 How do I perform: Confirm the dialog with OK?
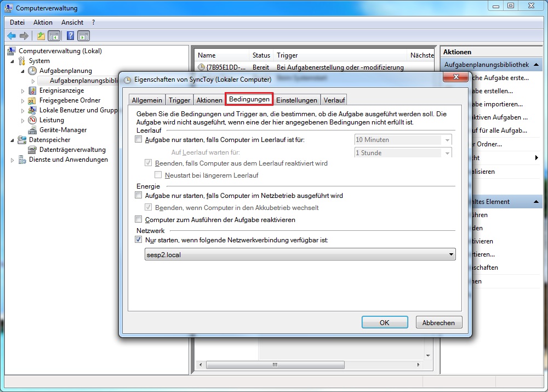click(385, 322)
